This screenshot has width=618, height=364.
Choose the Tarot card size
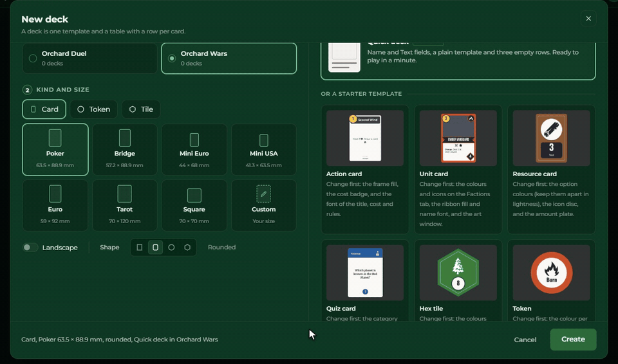point(124,205)
